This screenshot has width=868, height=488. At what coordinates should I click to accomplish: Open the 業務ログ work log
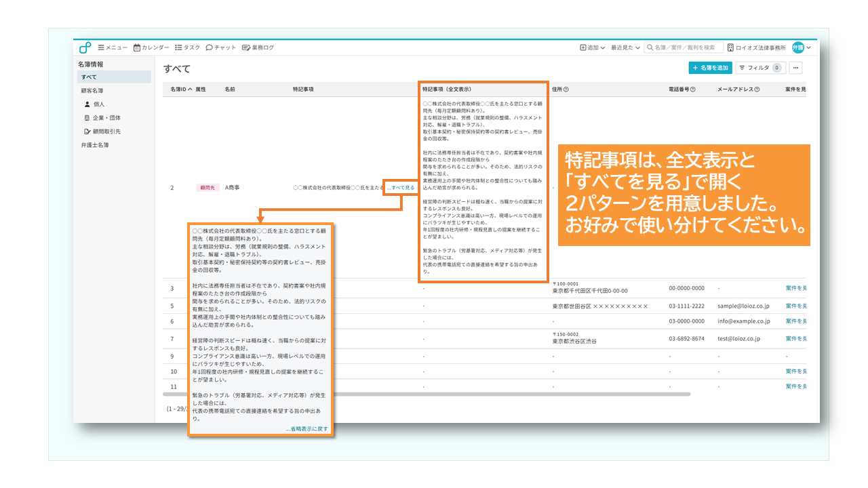(258, 47)
